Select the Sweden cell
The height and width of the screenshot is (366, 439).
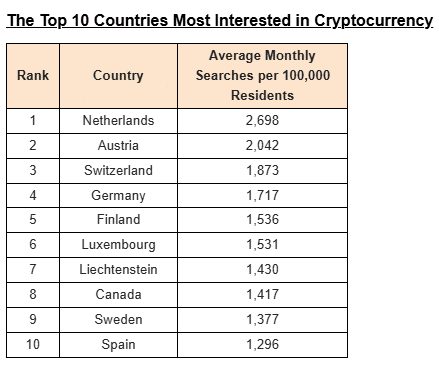118,320
